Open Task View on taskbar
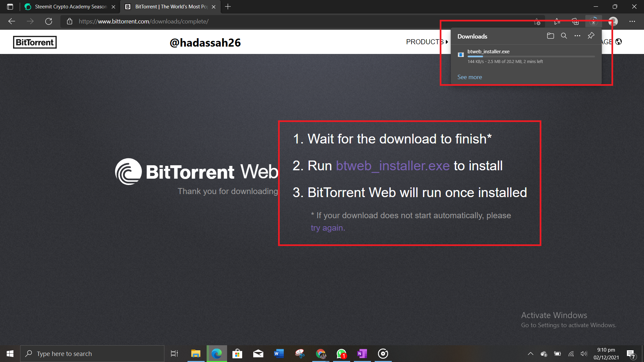This screenshot has height=362, width=644. click(174, 354)
